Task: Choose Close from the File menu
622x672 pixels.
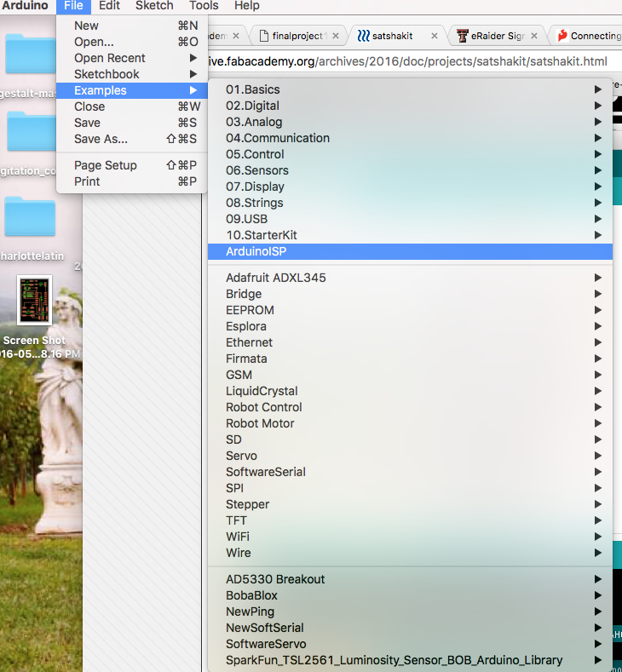Action: click(131, 106)
